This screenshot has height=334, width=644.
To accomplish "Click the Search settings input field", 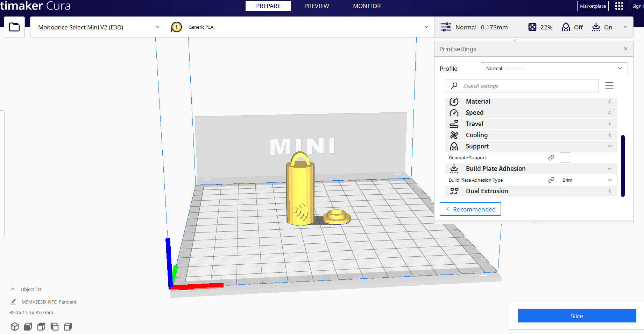I will 522,86.
